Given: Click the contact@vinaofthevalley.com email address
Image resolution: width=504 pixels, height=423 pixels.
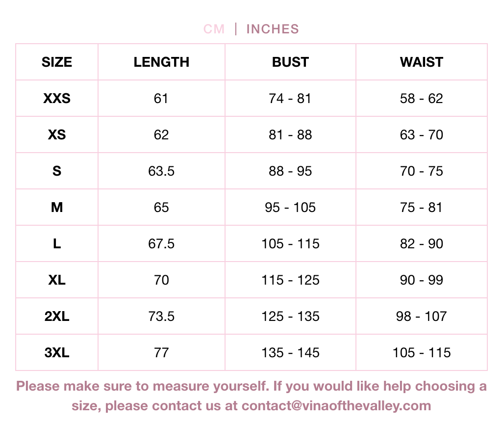Looking at the screenshot, I should click(x=336, y=406).
